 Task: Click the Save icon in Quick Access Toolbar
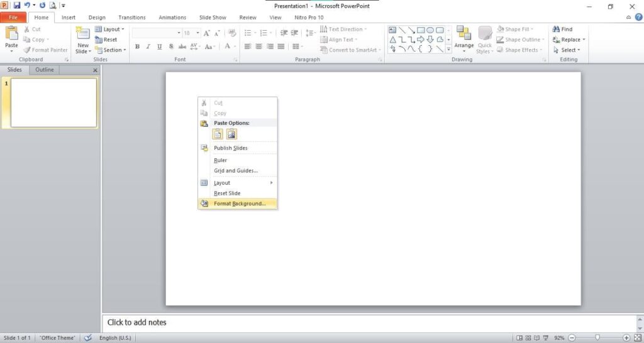pos(17,6)
